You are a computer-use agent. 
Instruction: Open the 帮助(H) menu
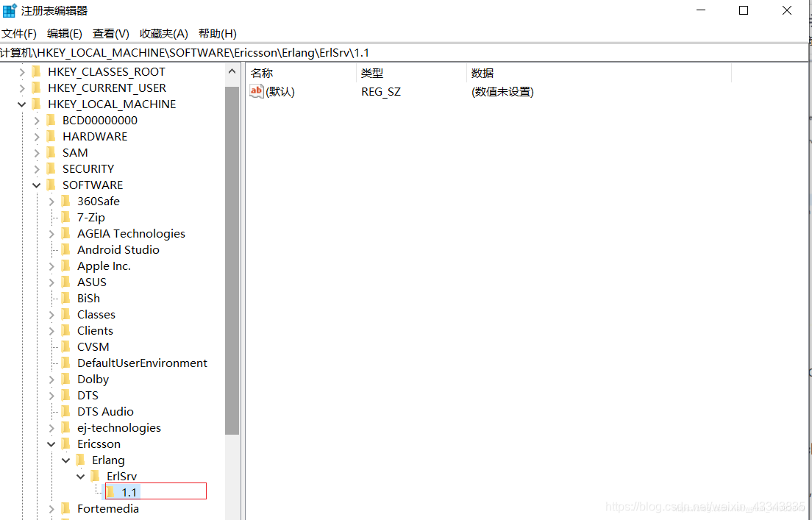coord(218,34)
